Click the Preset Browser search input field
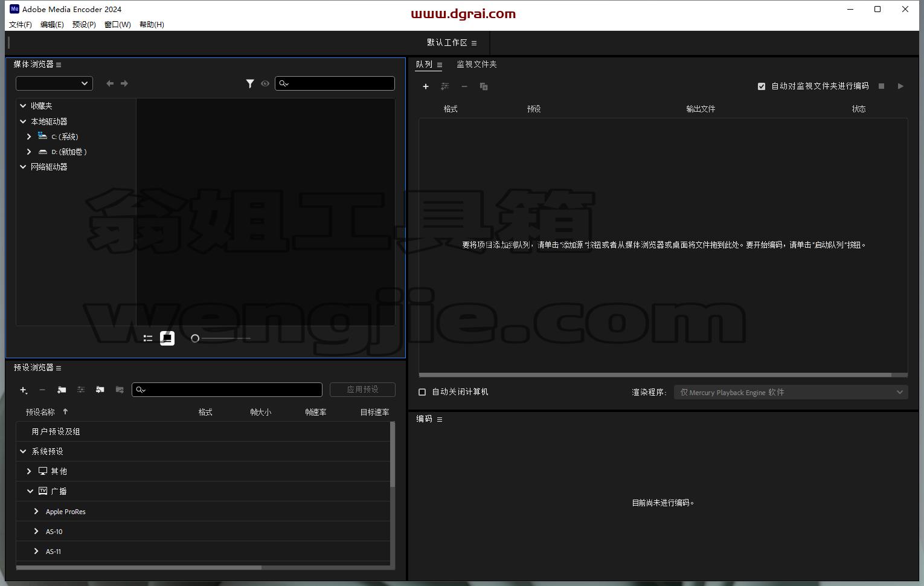The width and height of the screenshot is (924, 586). point(227,390)
